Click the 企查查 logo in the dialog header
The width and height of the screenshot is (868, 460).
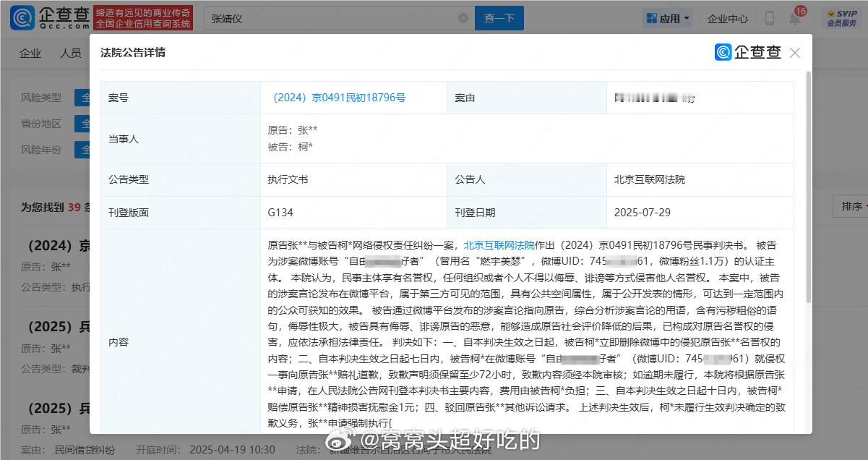point(748,52)
